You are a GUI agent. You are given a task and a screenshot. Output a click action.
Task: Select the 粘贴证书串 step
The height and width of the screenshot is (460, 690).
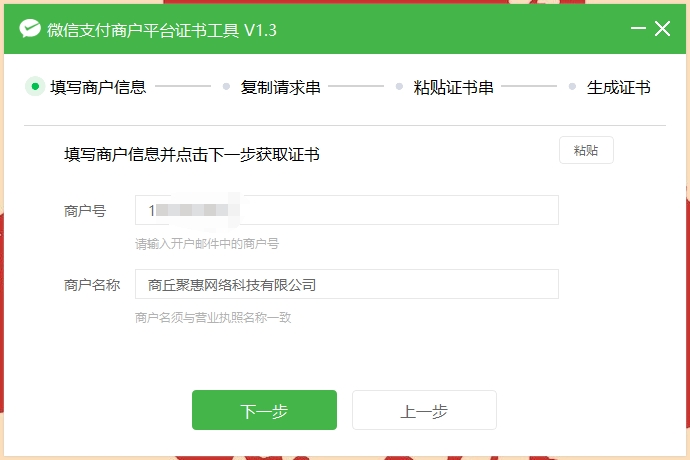(x=453, y=87)
